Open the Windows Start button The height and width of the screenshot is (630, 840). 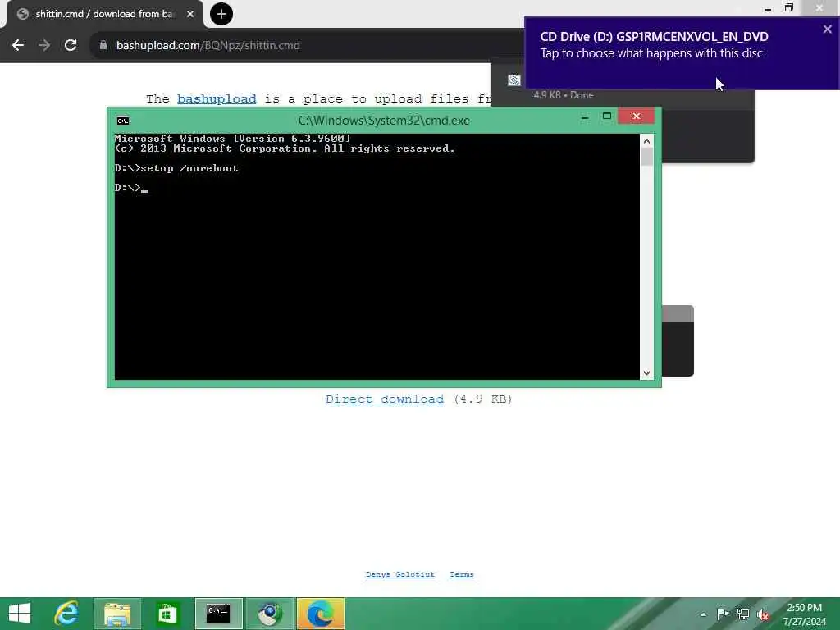coord(20,614)
